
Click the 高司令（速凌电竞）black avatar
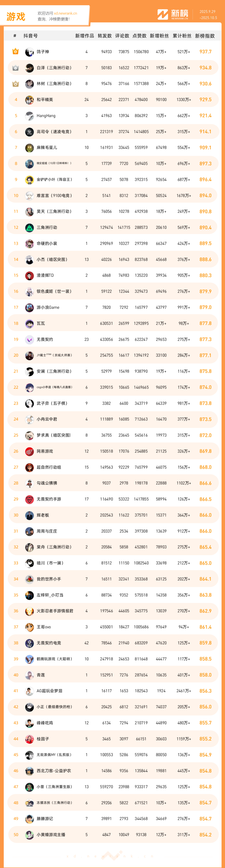pyautogui.click(x=30, y=132)
